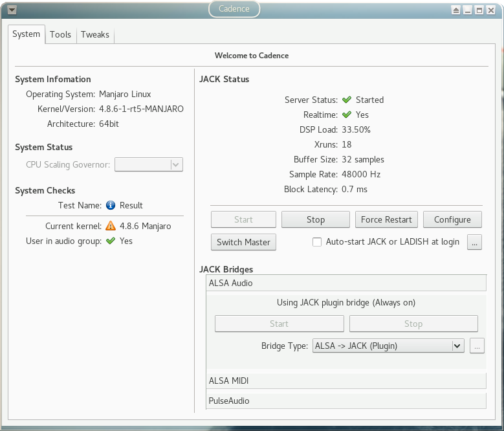Open the Bridge Type dropdown

[x=388, y=346]
